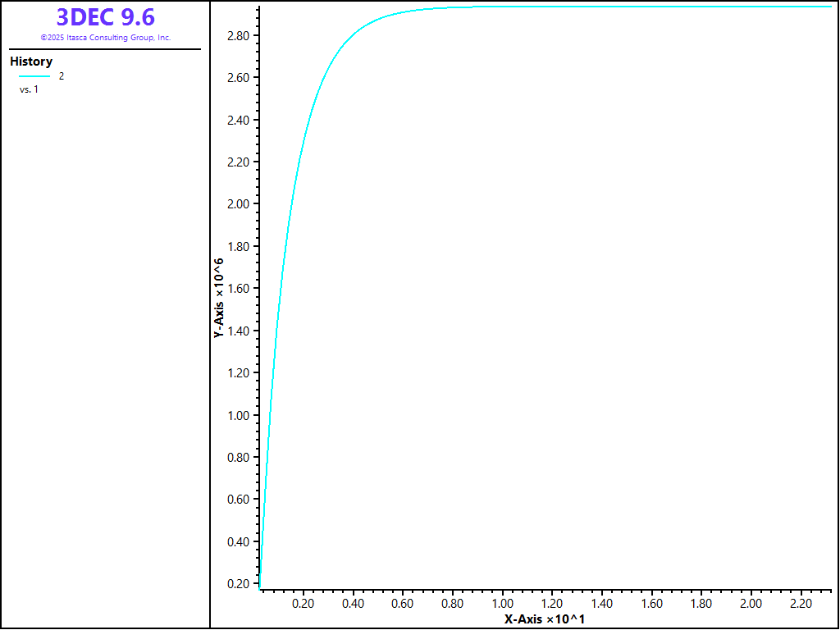Click the 2.40 tick label on Y-axis
The width and height of the screenshot is (840, 630).
(239, 121)
